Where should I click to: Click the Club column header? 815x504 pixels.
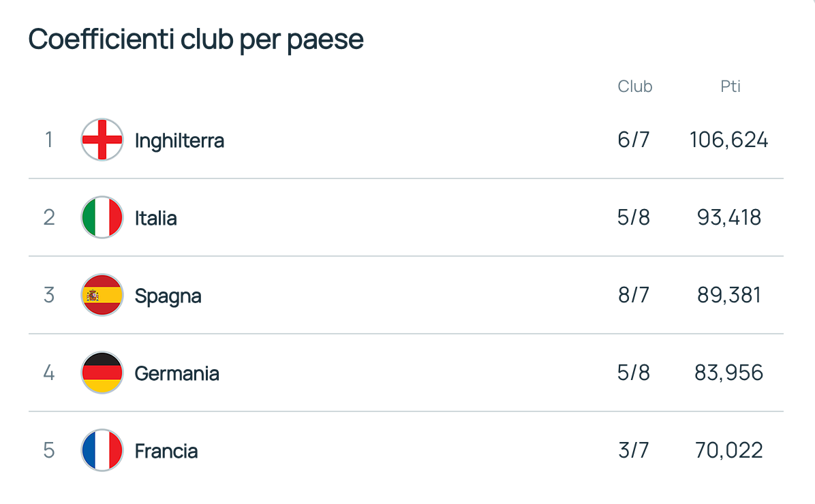(634, 86)
